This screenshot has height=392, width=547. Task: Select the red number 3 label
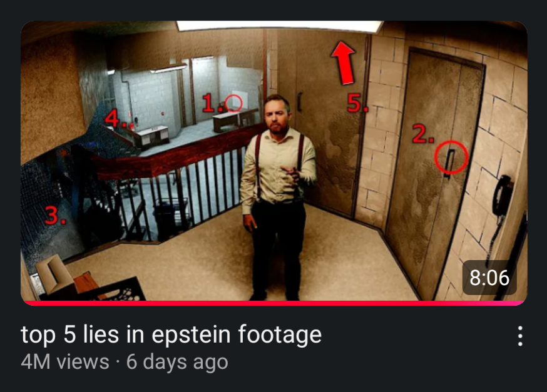point(55,214)
